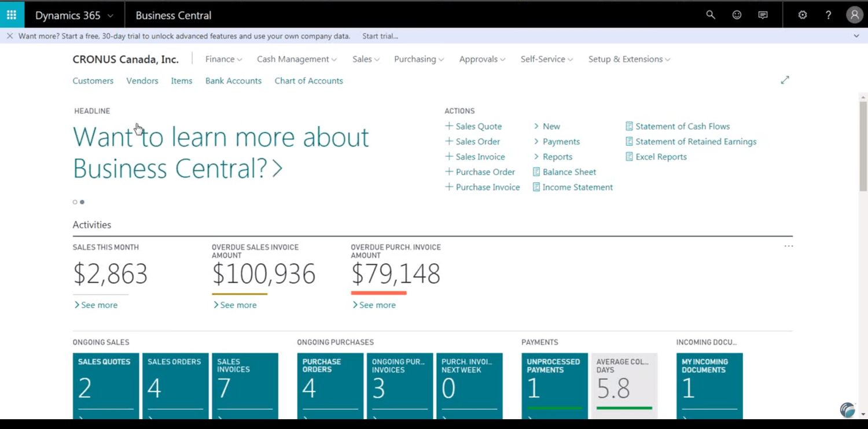The height and width of the screenshot is (429, 868).
Task: Click the expand page arrows icon
Action: point(785,80)
